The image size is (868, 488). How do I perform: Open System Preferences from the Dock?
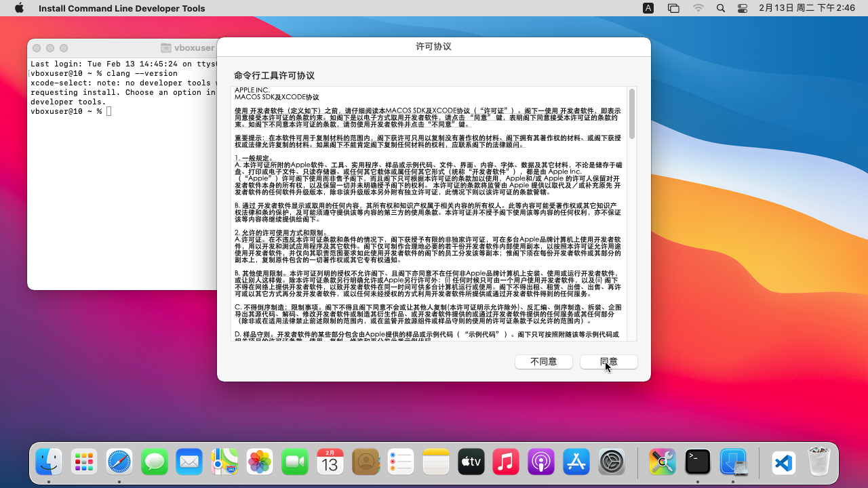[x=612, y=462]
